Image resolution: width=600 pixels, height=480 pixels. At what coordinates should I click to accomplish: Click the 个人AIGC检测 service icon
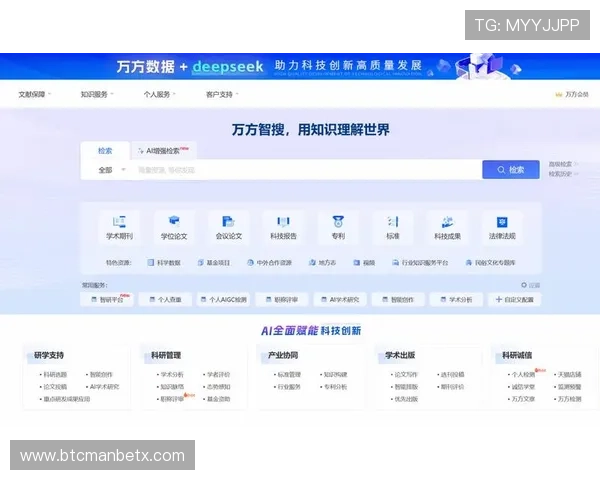(x=204, y=299)
